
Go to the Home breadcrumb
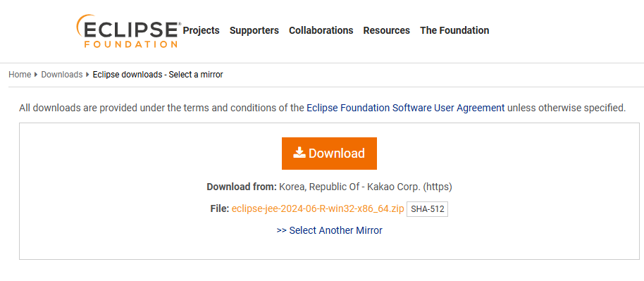click(x=20, y=75)
